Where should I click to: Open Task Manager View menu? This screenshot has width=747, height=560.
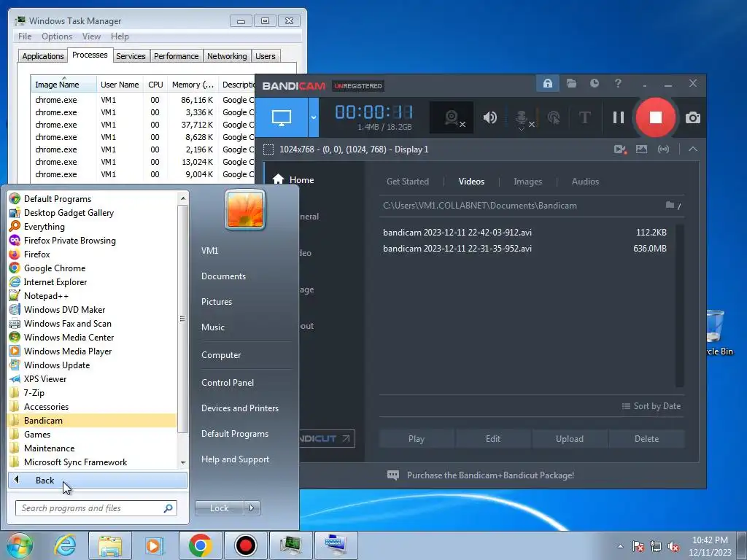coord(91,36)
